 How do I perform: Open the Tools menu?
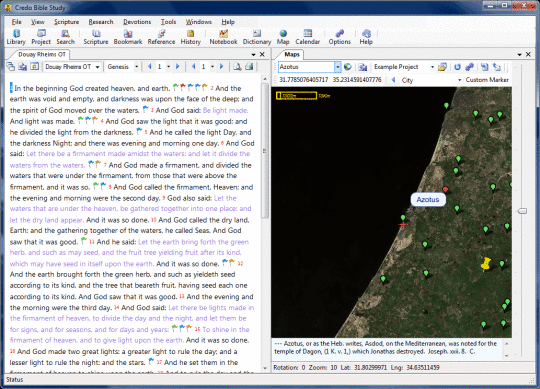click(168, 22)
